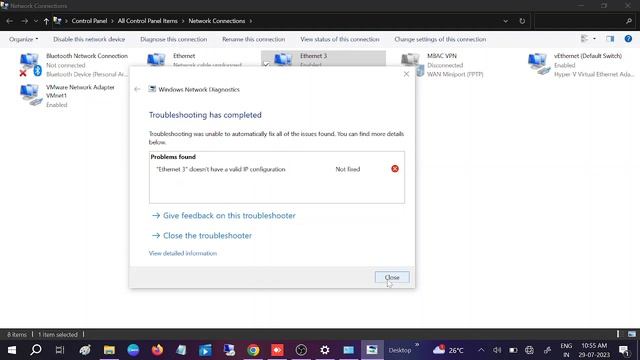Open the ENG IN language indicator
640x360 pixels.
(566, 350)
